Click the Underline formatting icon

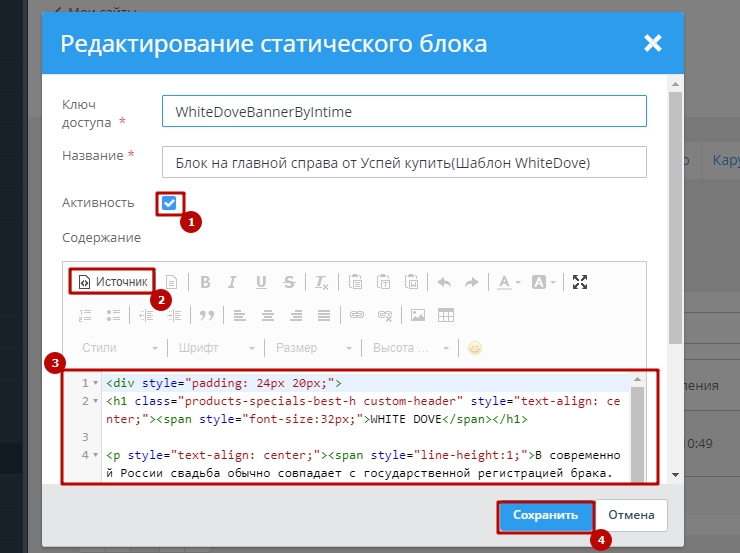pyautogui.click(x=260, y=282)
